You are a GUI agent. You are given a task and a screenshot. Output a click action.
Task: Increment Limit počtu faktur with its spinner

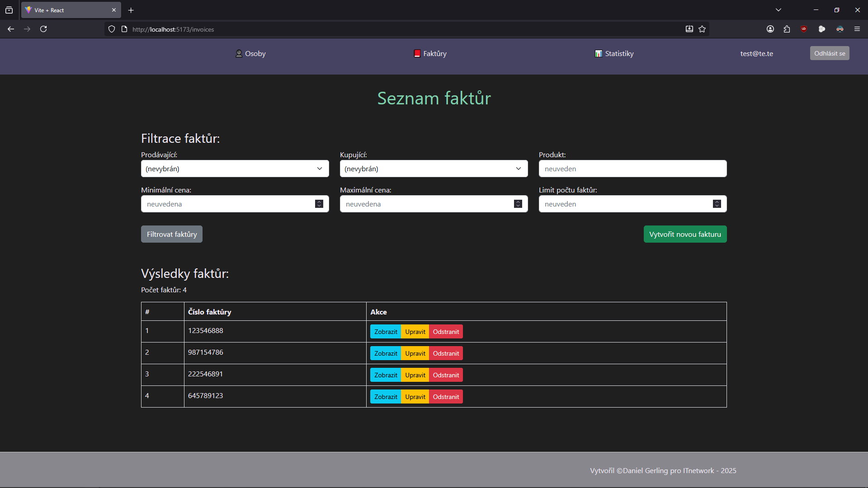717,202
